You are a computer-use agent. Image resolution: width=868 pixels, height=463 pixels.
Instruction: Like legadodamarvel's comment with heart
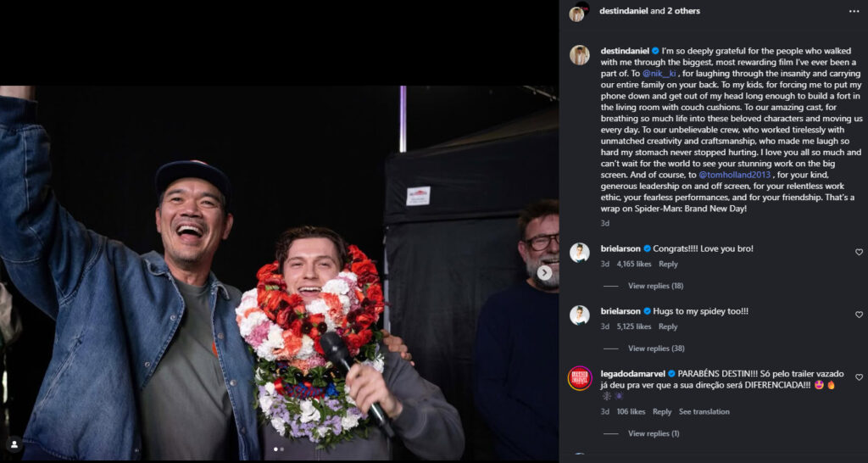pos(859,377)
